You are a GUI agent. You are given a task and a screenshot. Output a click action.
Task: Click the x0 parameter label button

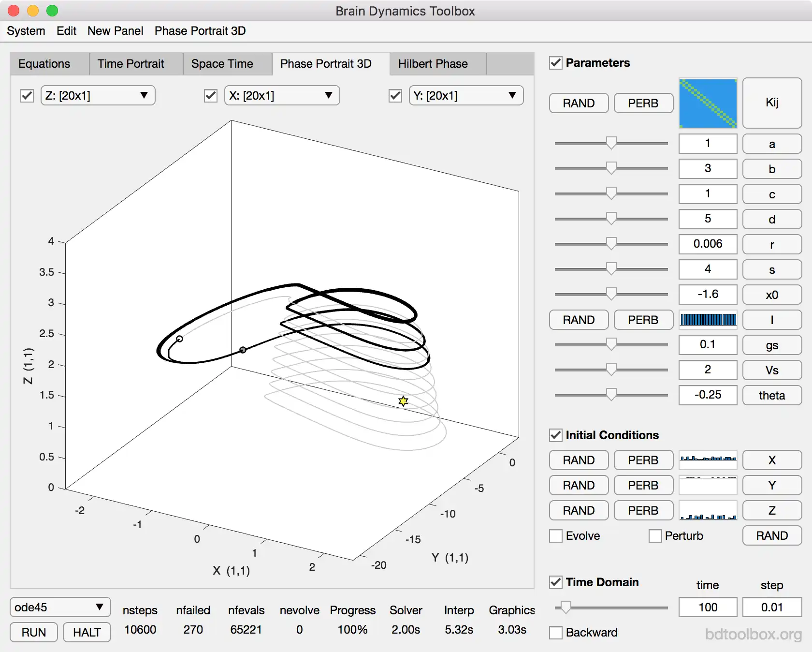[771, 295]
